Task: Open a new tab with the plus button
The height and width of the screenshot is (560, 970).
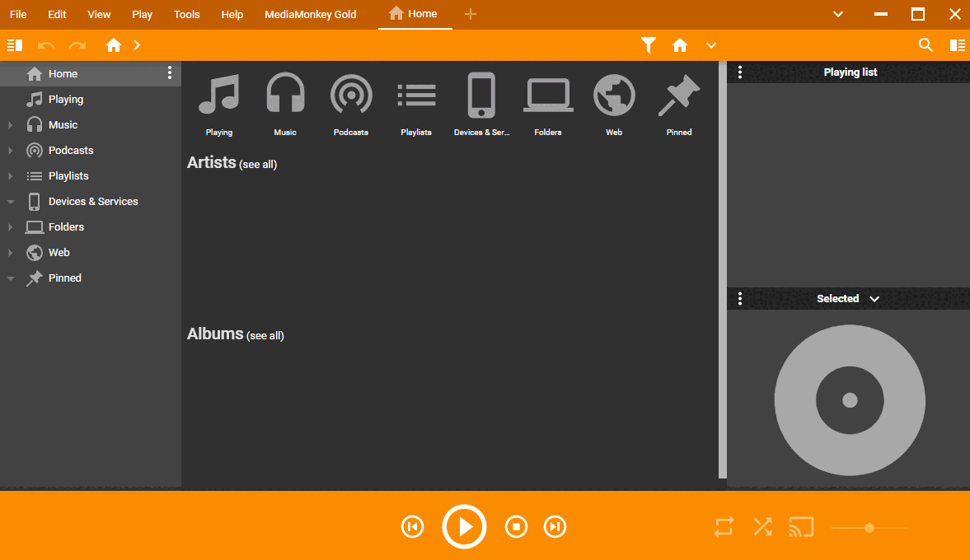Action: point(470,14)
